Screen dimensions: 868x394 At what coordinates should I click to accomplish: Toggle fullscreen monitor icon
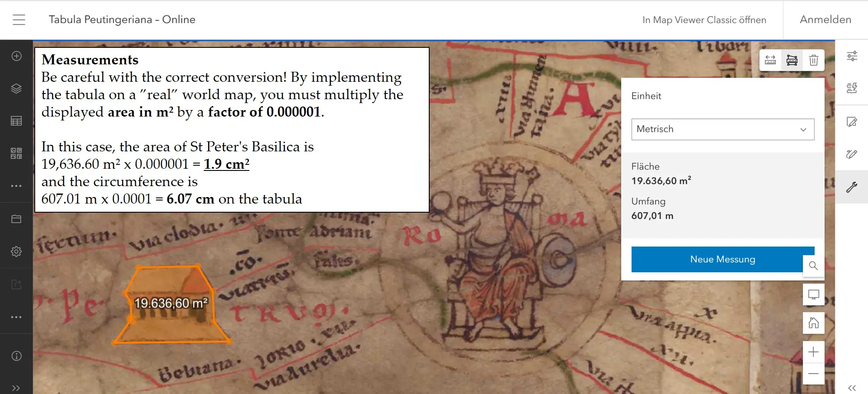coord(813,294)
